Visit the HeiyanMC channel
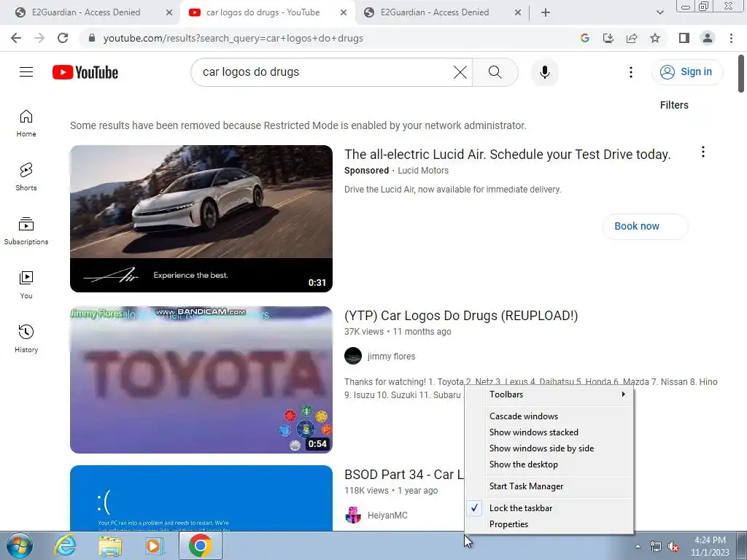The height and width of the screenshot is (560, 747). pyautogui.click(x=387, y=516)
